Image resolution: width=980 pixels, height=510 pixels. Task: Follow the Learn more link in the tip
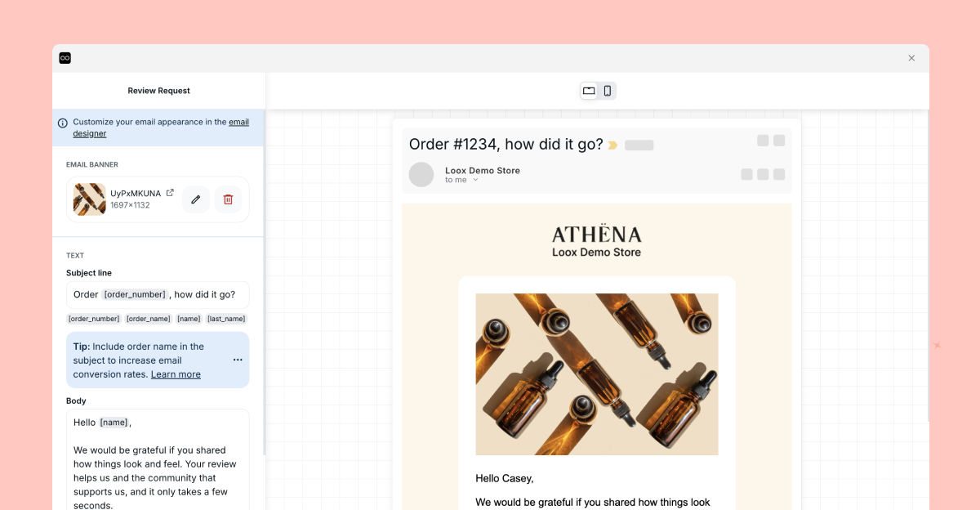[x=176, y=374]
